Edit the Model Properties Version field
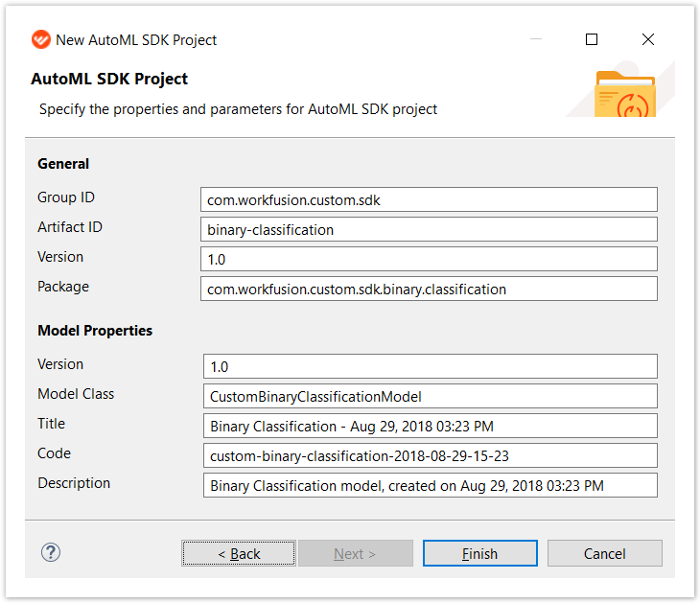Image resolution: width=700 pixels, height=603 pixels. click(x=431, y=366)
